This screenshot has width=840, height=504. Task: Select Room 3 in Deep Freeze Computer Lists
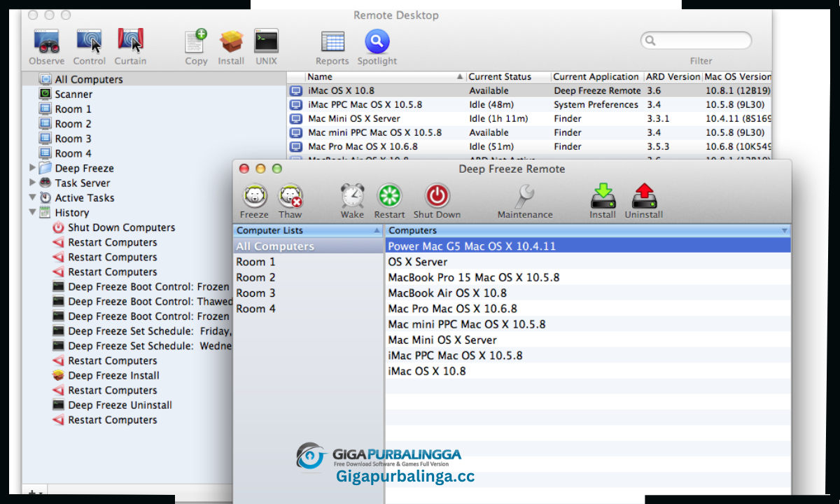(309, 293)
